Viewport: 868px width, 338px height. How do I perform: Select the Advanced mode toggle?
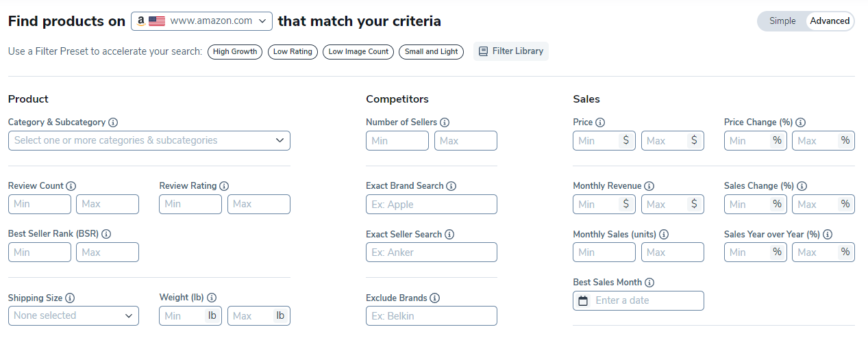[x=830, y=21]
